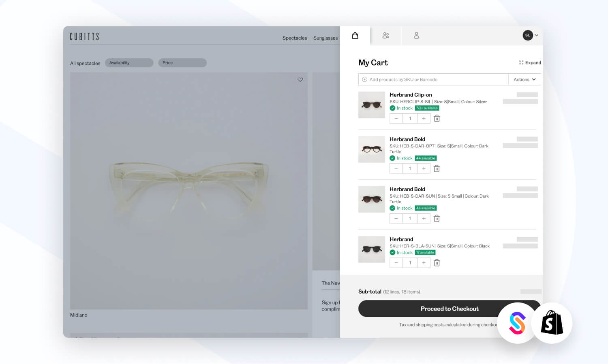The height and width of the screenshot is (364, 608).
Task: Open the SL user avatar menu
Action: [x=530, y=35]
